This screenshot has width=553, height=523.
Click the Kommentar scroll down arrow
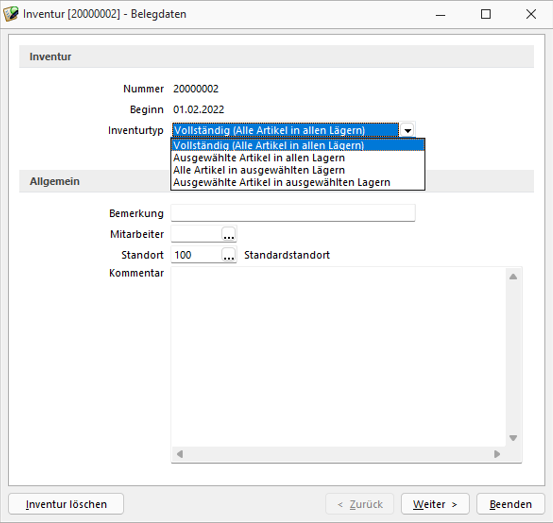[x=513, y=438]
